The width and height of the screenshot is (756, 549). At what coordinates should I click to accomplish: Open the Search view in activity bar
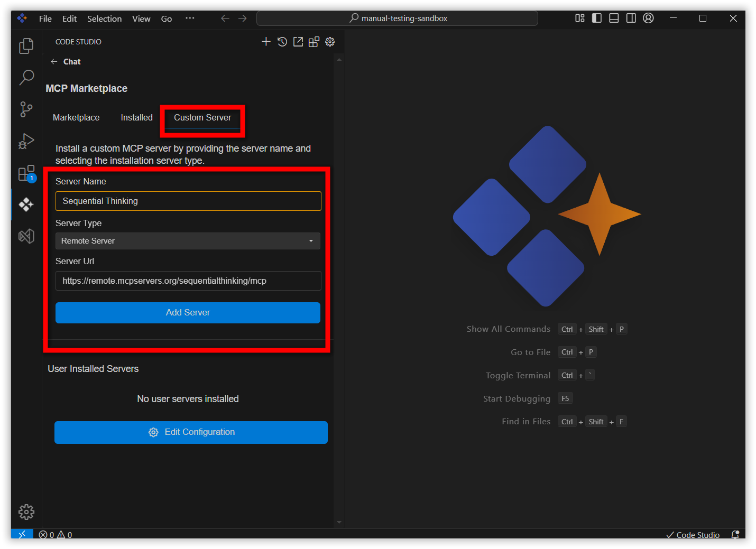(26, 78)
